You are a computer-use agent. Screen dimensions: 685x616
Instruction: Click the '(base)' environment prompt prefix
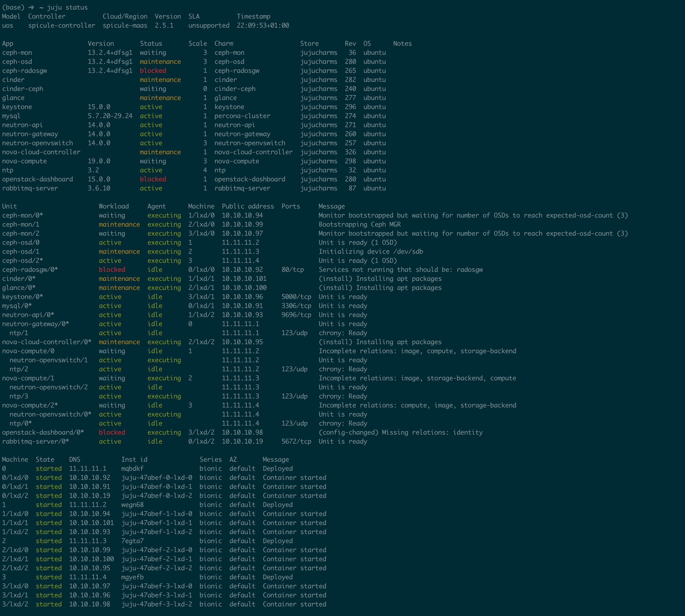(x=13, y=7)
